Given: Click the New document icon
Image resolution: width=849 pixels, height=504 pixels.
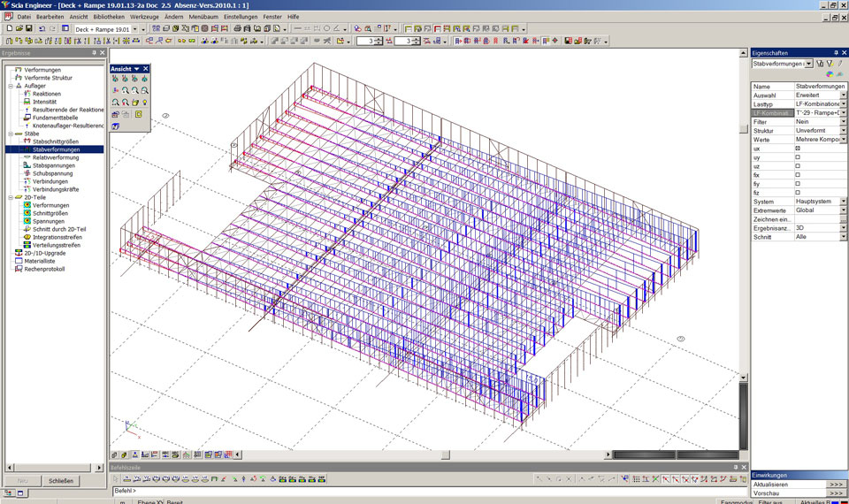Looking at the screenshot, I should pos(8,28).
